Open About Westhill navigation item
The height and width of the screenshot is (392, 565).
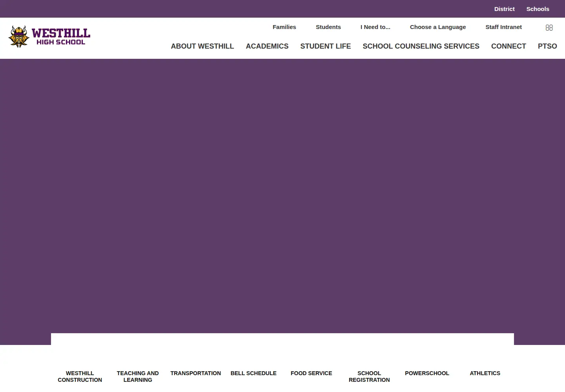(202, 46)
